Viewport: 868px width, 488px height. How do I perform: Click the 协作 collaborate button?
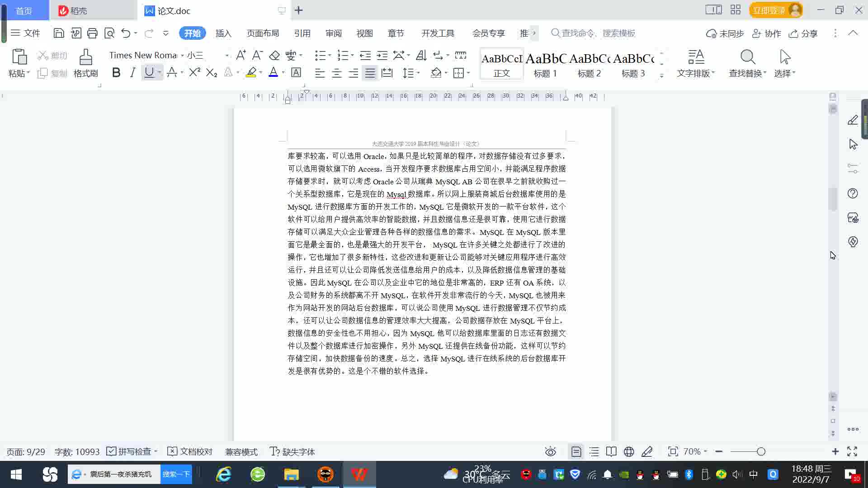pos(767,33)
